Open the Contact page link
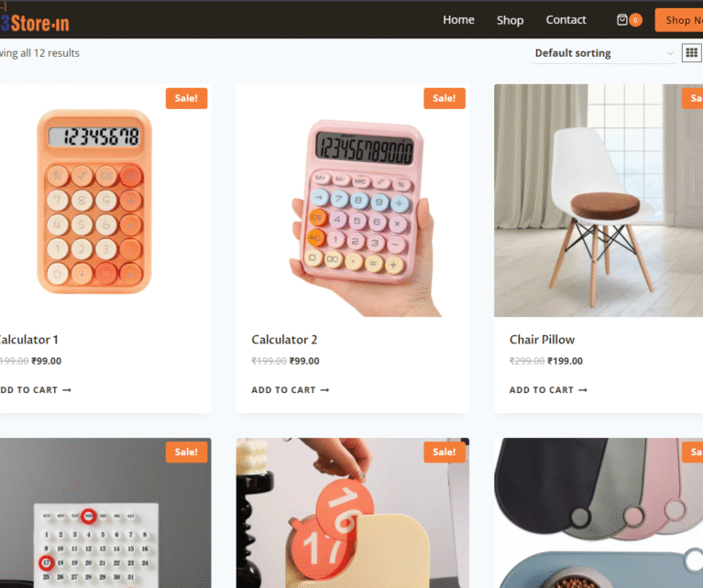703x588 pixels. tap(566, 20)
